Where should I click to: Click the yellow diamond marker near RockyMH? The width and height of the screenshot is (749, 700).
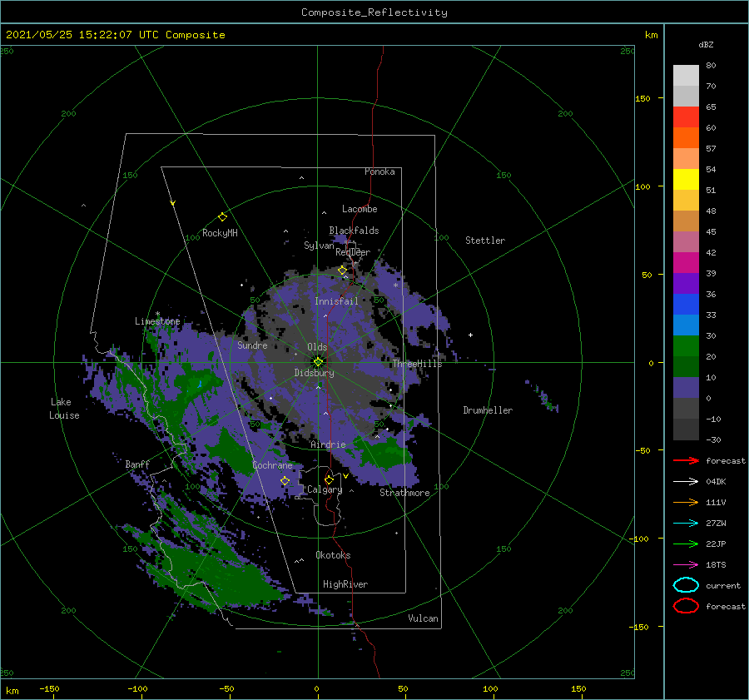tap(222, 217)
